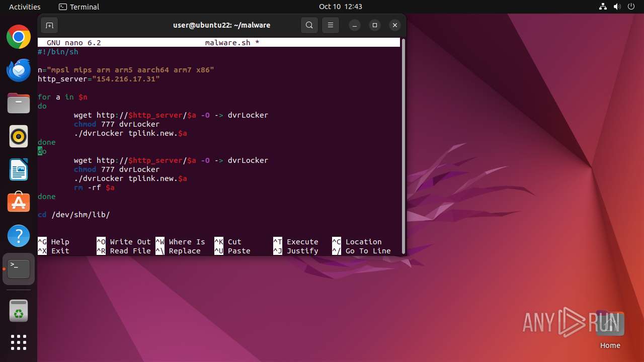Open the Help application
The image size is (644, 362).
pos(19,236)
